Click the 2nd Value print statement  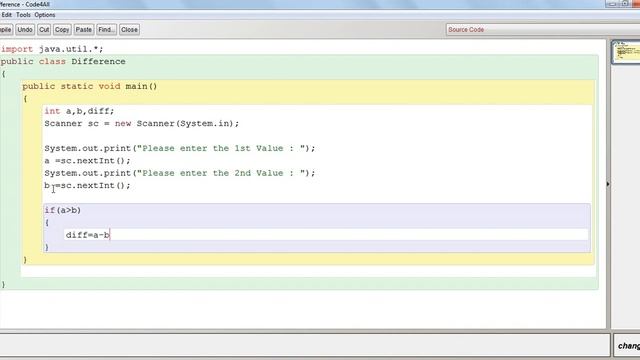180,173
